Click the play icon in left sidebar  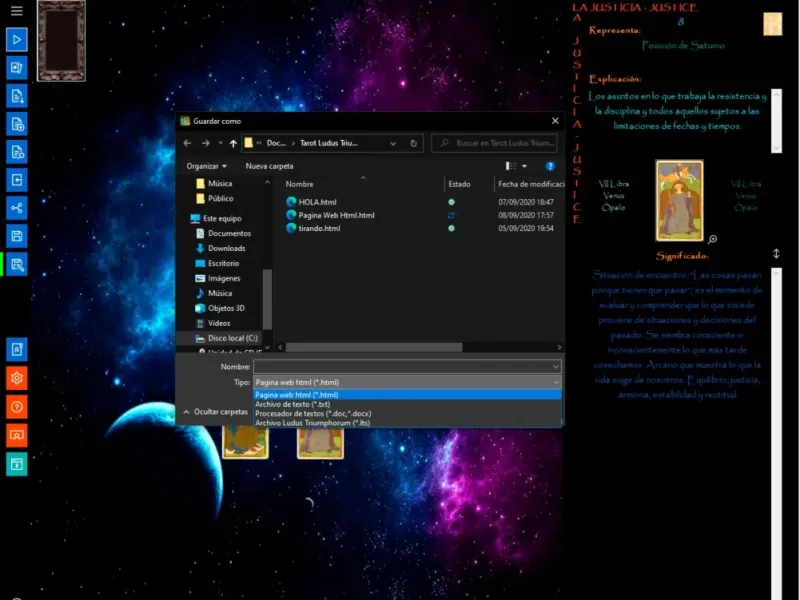point(16,40)
